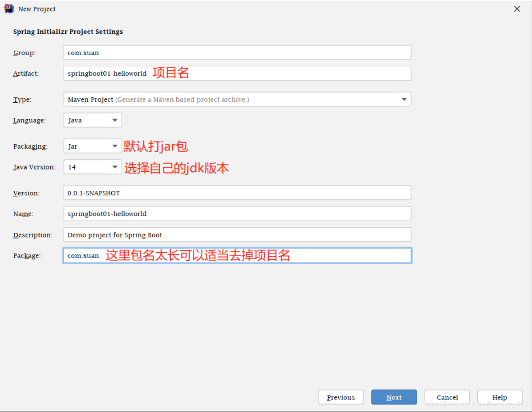Click the Name input field
Screen dimensions: 532x412
click(x=237, y=214)
